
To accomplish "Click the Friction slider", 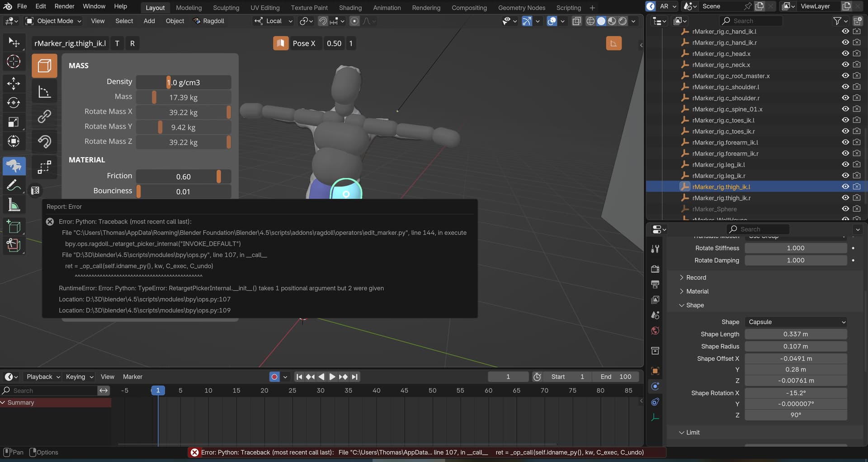I will click(184, 177).
